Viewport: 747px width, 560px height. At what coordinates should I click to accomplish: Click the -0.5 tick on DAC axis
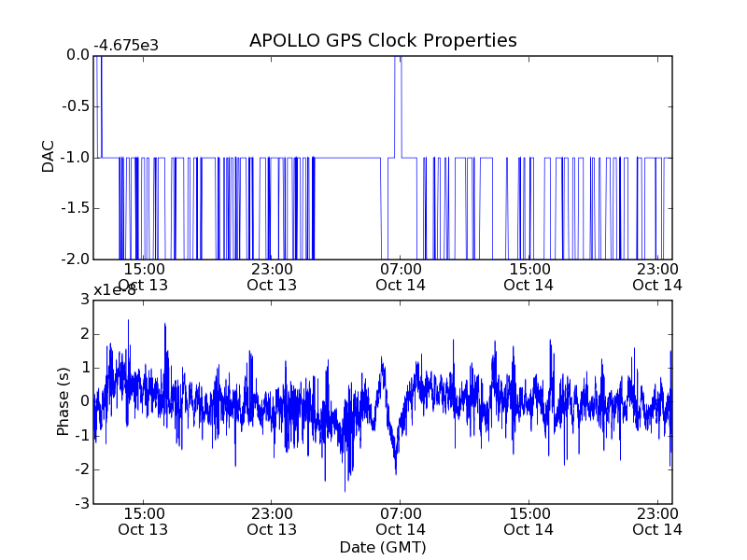[x=76, y=106]
